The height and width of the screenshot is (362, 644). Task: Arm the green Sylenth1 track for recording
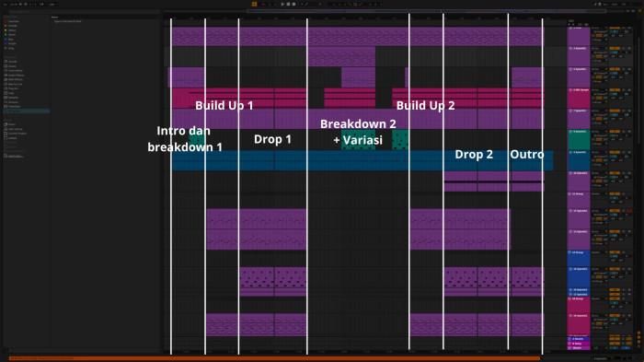pyautogui.click(x=629, y=132)
